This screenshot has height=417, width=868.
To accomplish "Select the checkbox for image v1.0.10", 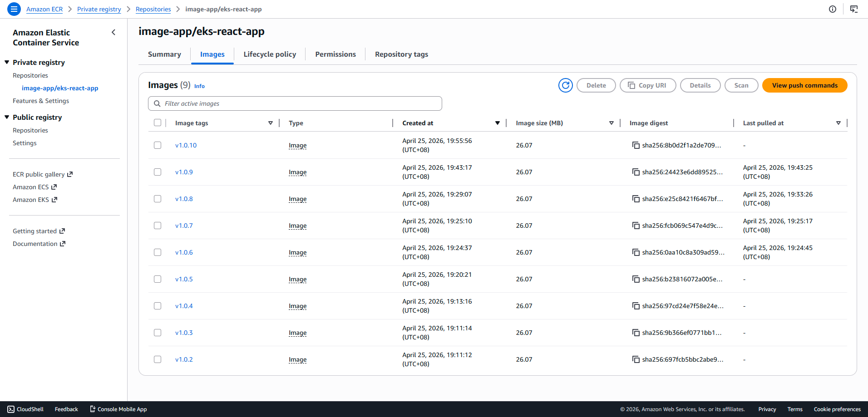I will [158, 145].
